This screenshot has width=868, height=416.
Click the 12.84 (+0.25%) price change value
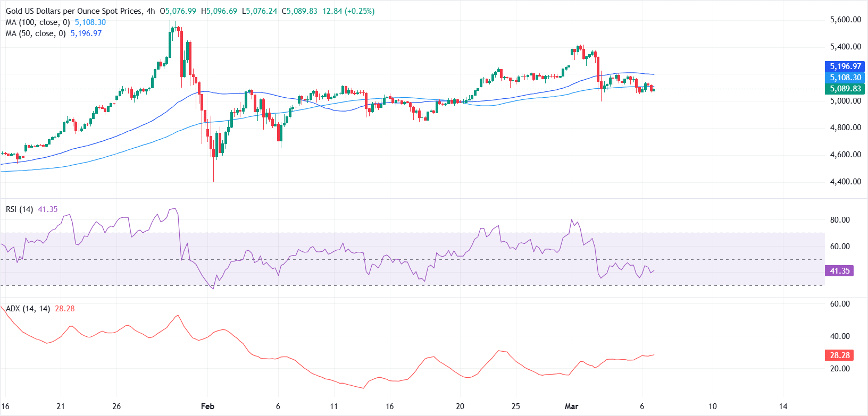(x=348, y=11)
